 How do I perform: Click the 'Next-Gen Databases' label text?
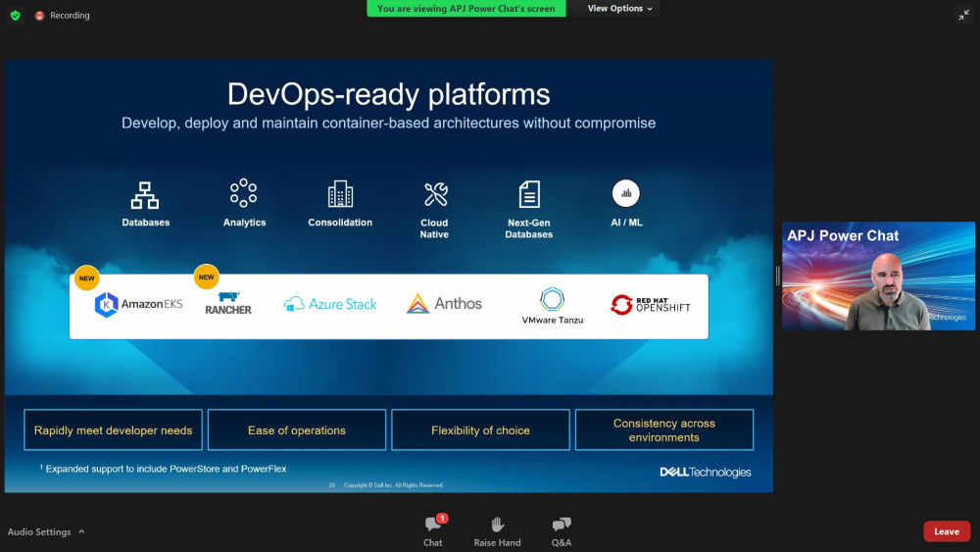[x=529, y=228]
